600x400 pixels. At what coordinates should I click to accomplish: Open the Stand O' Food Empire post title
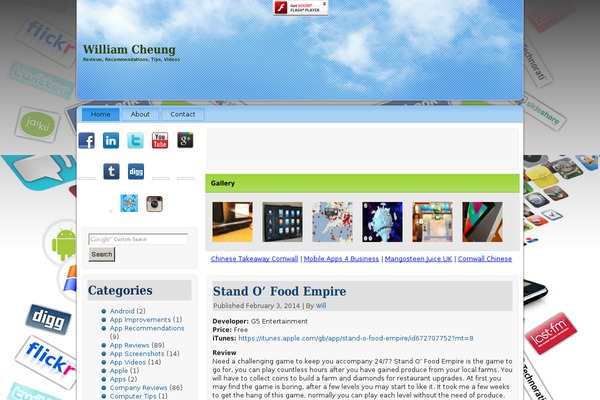[x=280, y=291]
